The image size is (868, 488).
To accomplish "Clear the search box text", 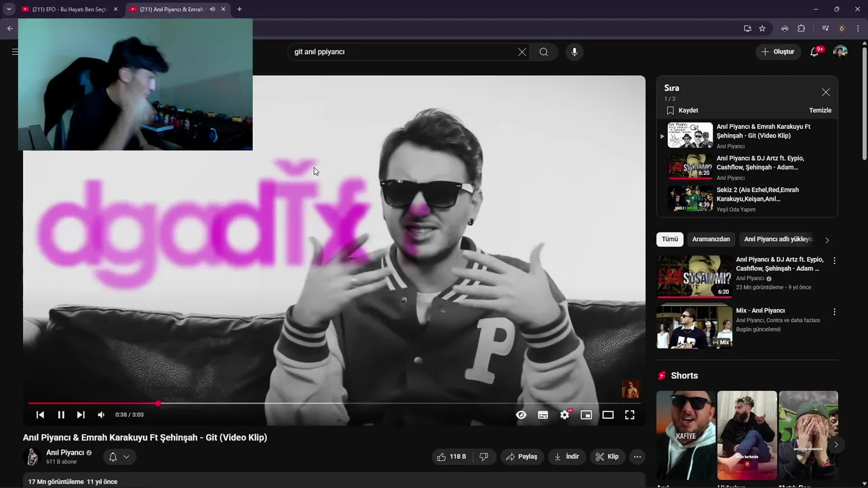I will point(522,52).
